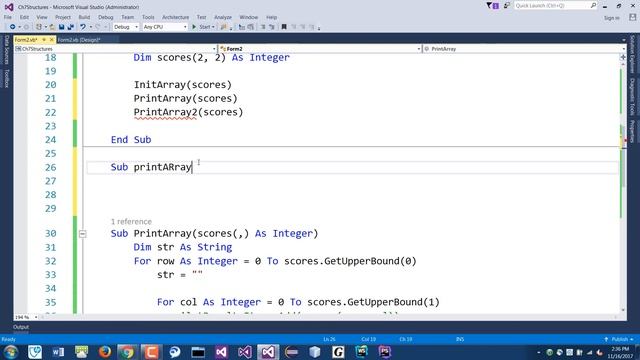Screen dimensions: 640x360
Task: Click the Windows Start orb
Action: (11, 352)
